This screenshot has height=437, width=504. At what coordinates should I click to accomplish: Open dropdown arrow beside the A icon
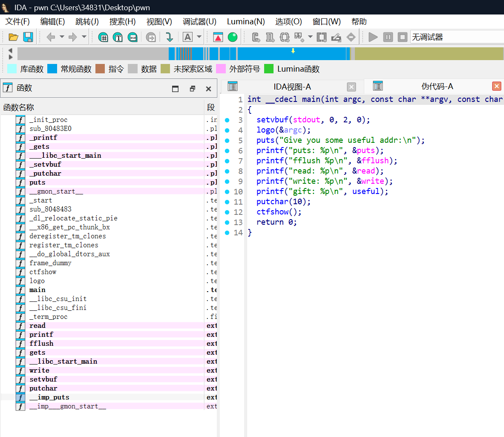click(199, 37)
